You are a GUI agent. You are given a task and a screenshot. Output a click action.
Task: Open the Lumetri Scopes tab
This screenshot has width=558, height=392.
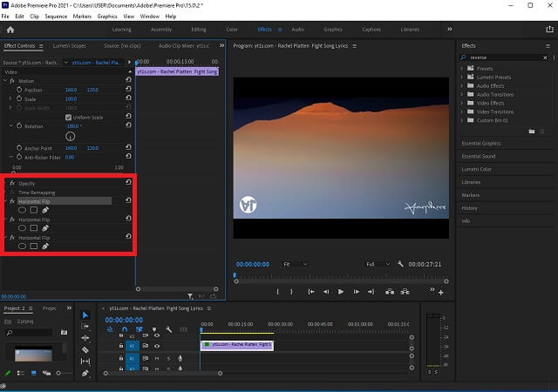point(70,45)
